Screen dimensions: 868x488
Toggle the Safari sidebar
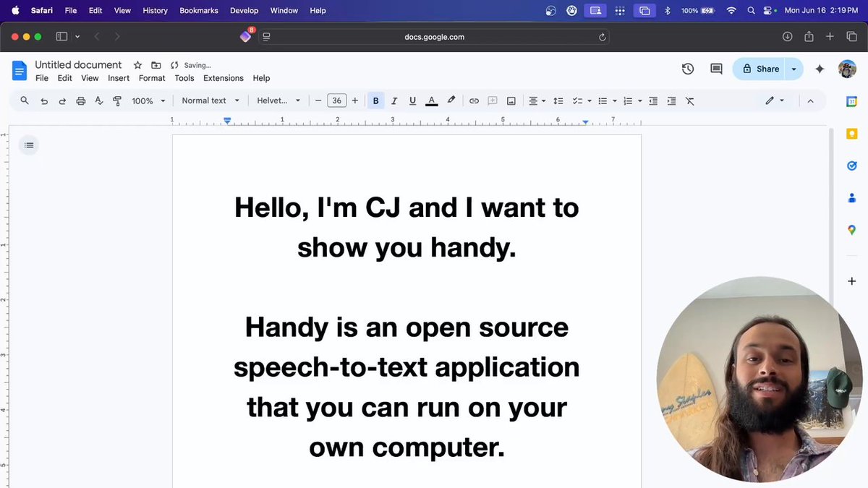61,37
